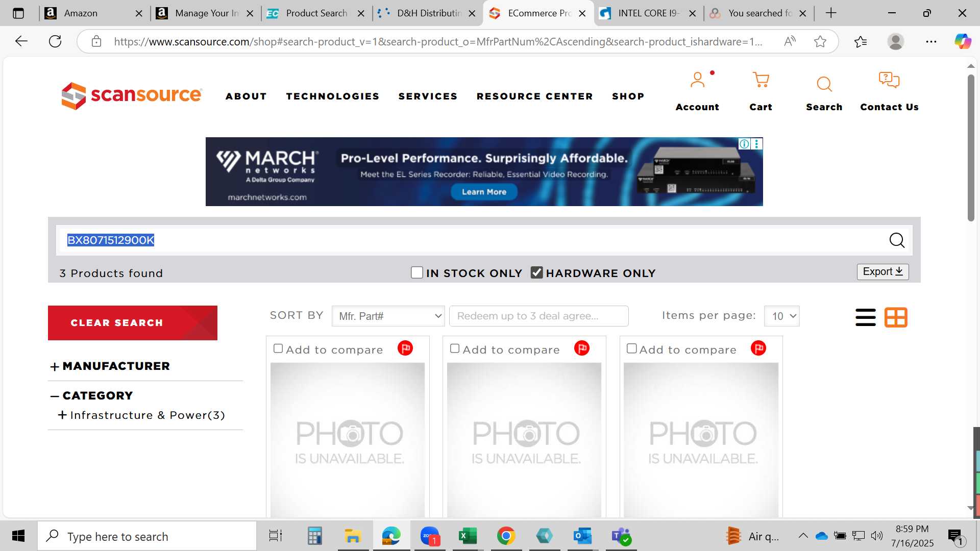Open Edge settings and more menu

pos(931,41)
